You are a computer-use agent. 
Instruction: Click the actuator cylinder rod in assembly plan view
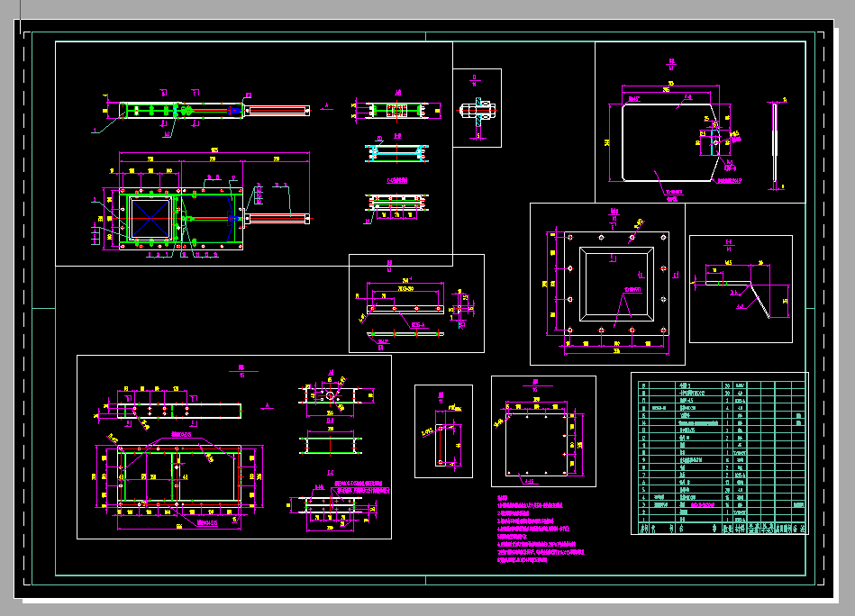click(x=277, y=219)
